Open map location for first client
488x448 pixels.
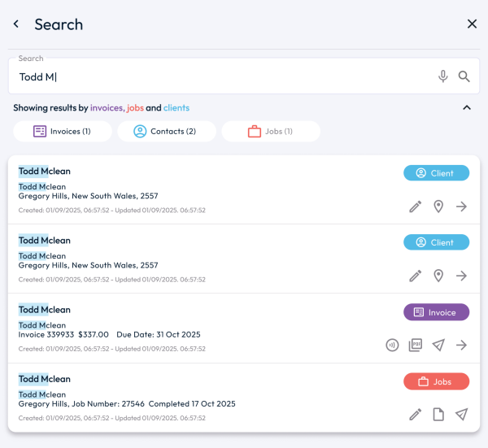(438, 207)
